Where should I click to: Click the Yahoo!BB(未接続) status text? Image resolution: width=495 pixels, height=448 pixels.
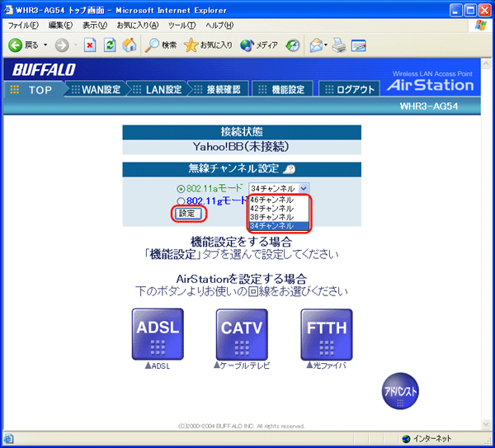241,147
